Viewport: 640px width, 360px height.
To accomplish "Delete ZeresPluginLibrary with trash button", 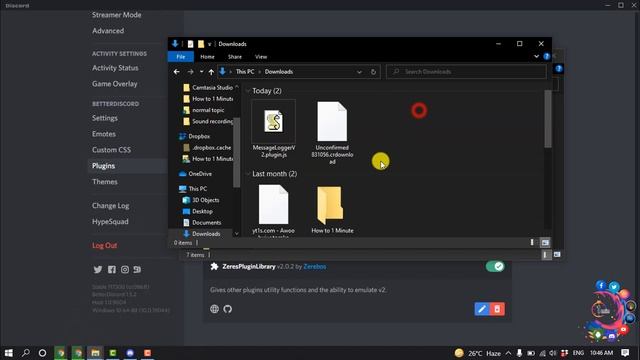I will 497,309.
